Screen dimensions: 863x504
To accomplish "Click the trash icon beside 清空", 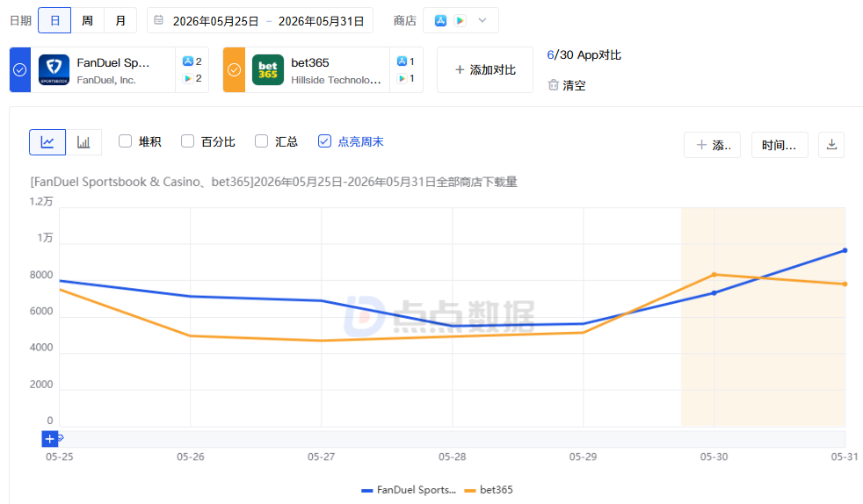I will (553, 84).
